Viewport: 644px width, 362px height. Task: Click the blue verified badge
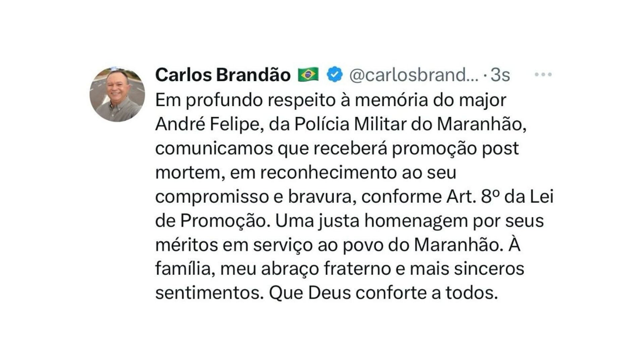tap(334, 74)
